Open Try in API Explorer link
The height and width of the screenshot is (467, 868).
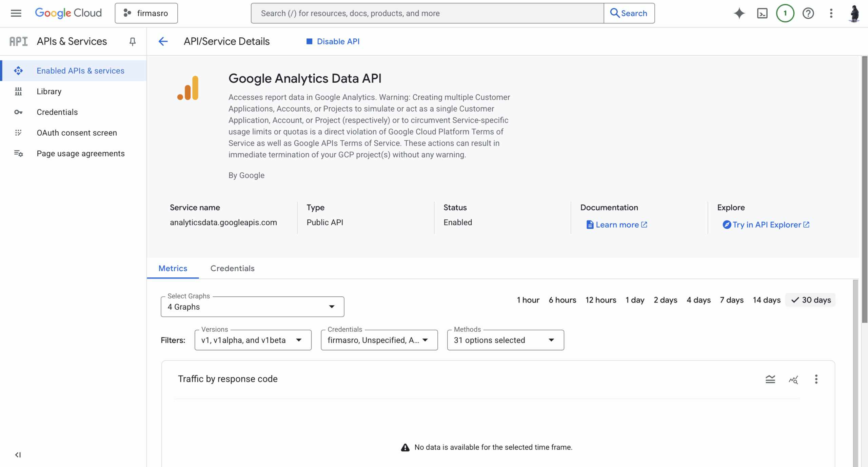(x=766, y=225)
